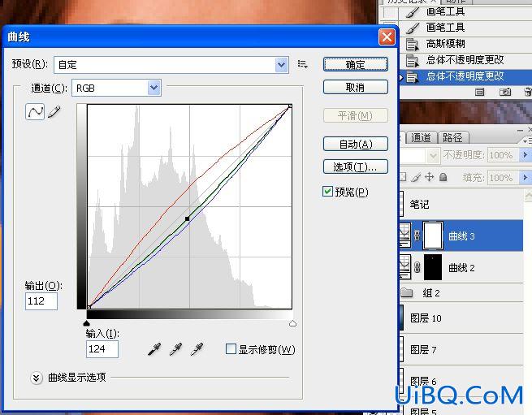532x415 pixels.
Task: Click the 取消 button
Action: (355, 87)
